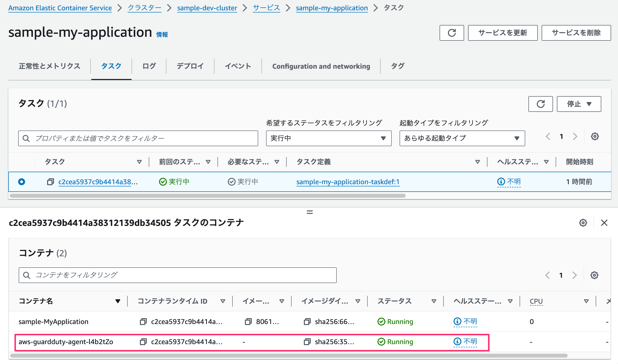Screen dimensions: 618x364
Task: Open the Amazon Elastic Container Service breadcrumb
Action: [x=60, y=8]
